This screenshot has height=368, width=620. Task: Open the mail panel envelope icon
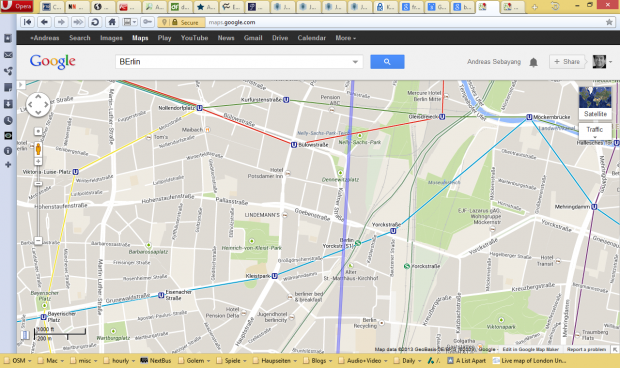8,55
